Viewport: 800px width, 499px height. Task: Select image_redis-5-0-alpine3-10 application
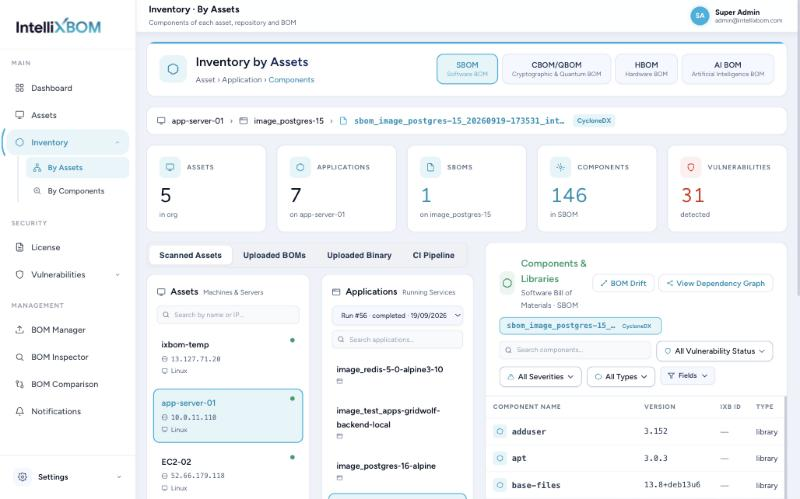point(397,375)
